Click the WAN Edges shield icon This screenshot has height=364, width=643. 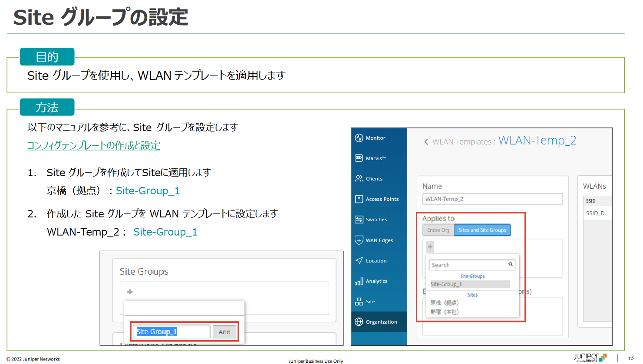(x=359, y=240)
